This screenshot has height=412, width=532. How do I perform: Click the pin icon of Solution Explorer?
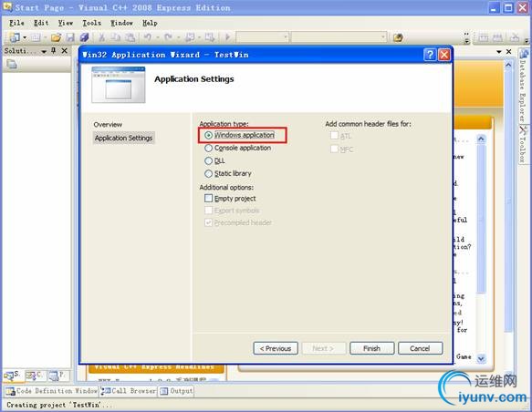[x=54, y=51]
